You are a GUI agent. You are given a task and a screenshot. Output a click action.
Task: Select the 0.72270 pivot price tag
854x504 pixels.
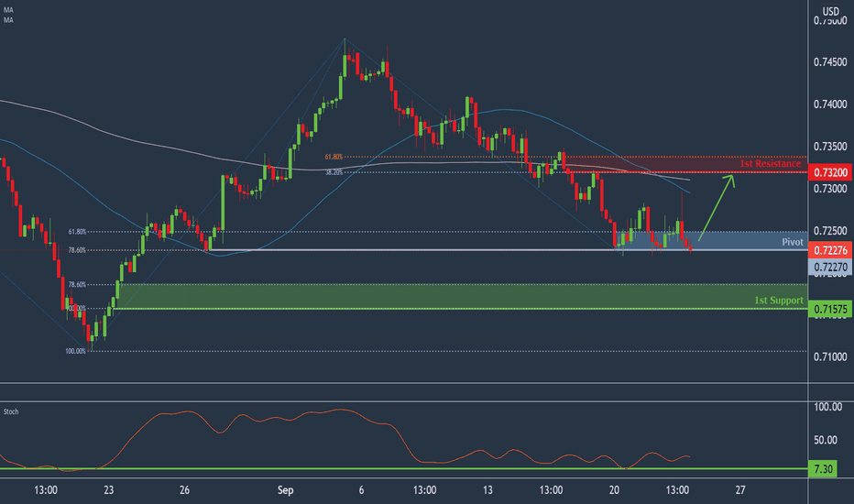tap(830, 267)
